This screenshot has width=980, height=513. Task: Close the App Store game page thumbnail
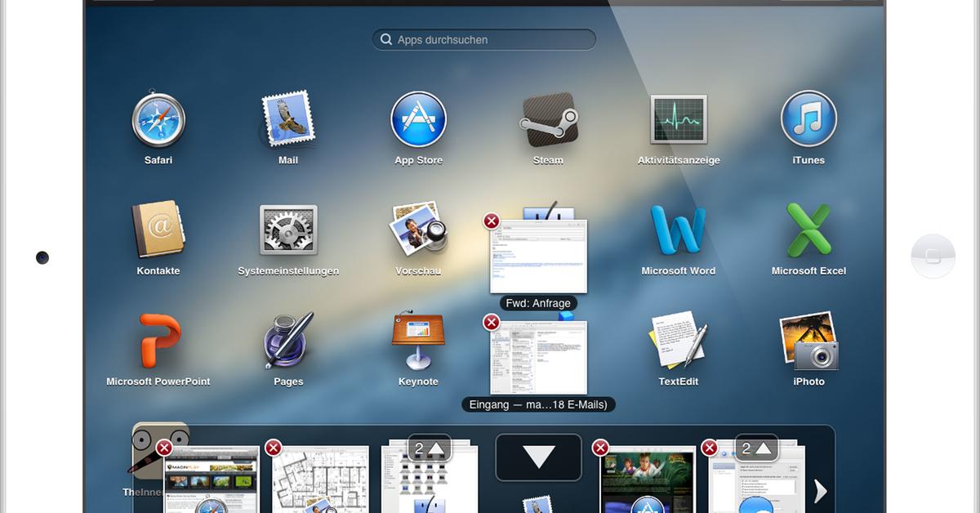click(x=600, y=448)
